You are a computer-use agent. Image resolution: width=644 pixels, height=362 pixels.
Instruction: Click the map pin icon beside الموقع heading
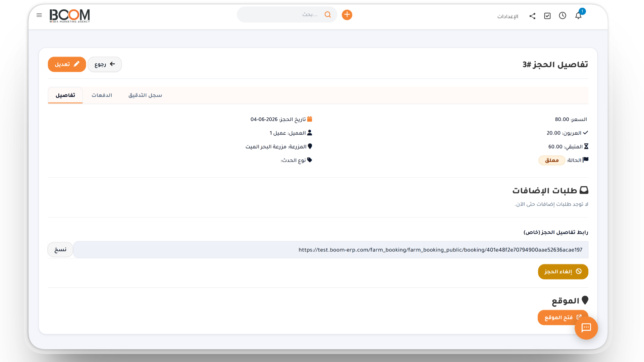coord(585,300)
